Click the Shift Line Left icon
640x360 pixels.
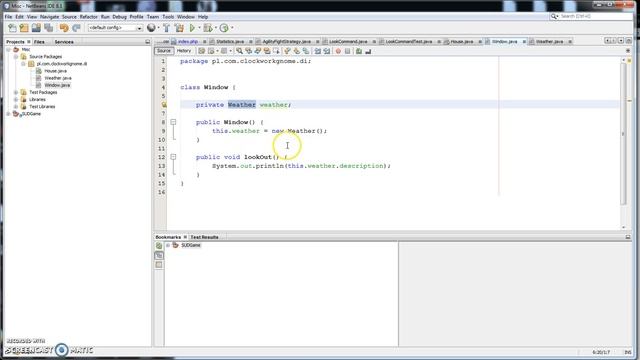click(x=318, y=51)
